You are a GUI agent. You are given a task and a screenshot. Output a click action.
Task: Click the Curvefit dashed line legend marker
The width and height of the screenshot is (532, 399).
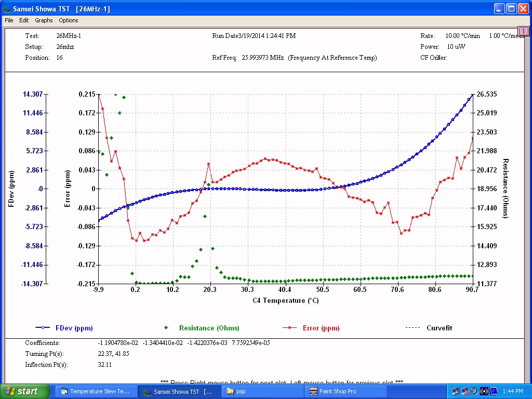pos(413,328)
